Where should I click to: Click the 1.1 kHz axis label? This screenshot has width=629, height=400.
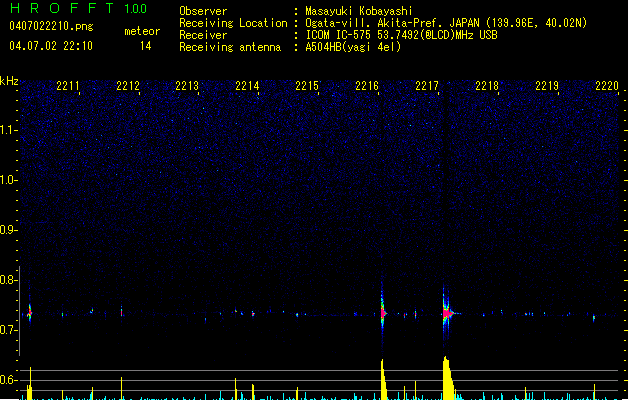[9, 130]
